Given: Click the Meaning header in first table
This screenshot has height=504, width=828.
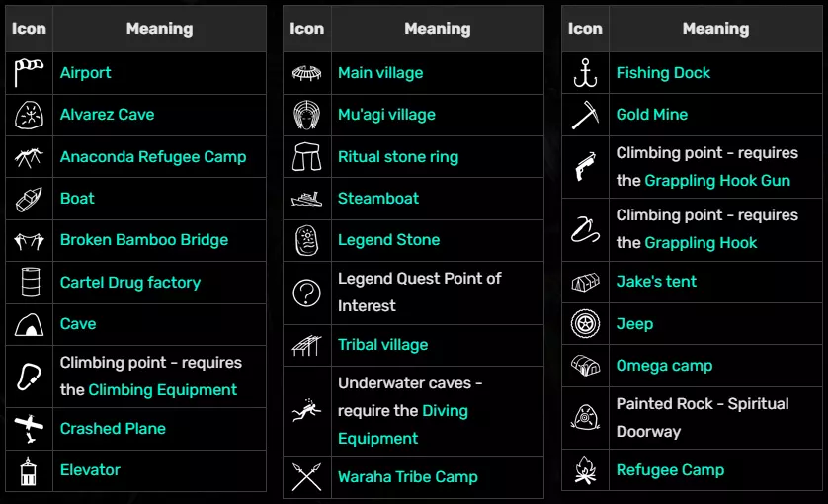Looking at the screenshot, I should 159,29.
